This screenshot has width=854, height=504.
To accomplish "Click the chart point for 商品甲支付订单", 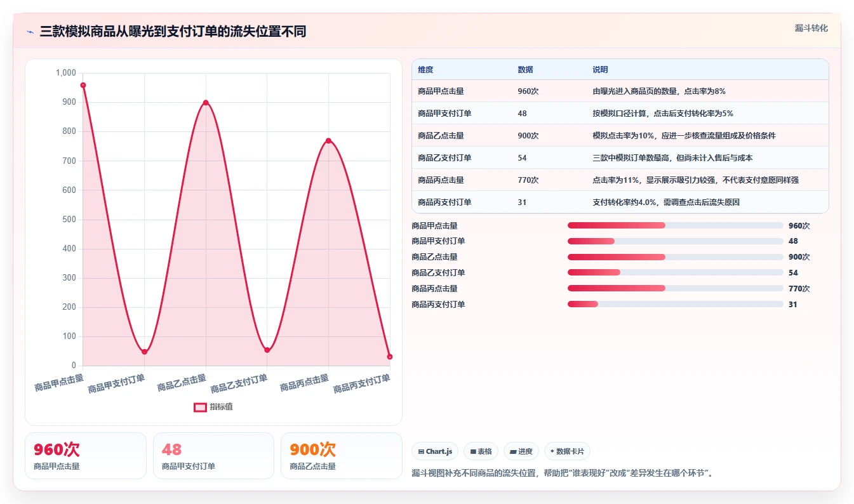I will 144,352.
